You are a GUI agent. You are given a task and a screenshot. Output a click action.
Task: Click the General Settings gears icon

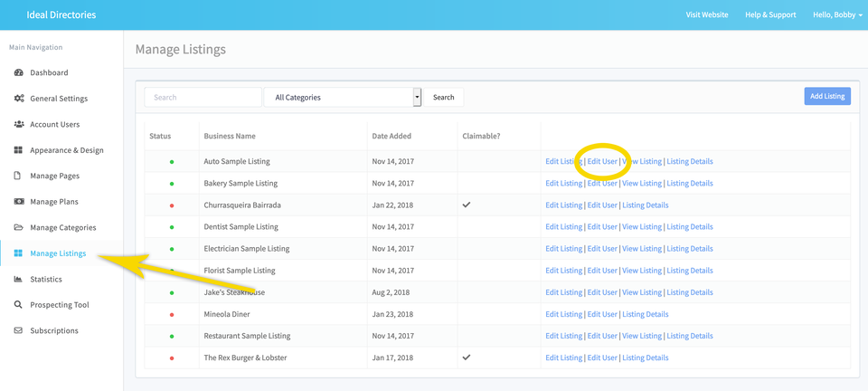pyautogui.click(x=18, y=99)
